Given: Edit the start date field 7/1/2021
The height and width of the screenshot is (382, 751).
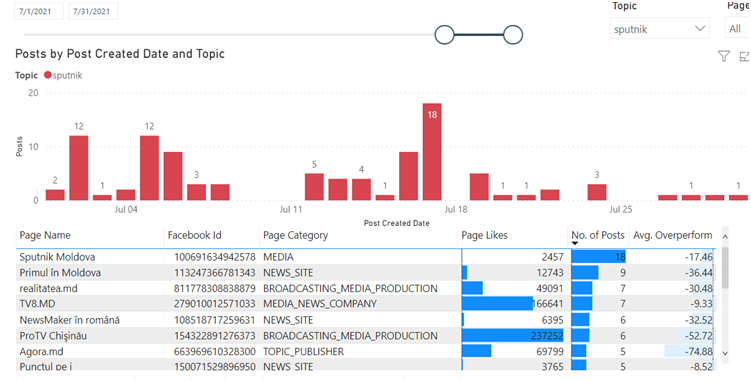Looking at the screenshot, I should tap(38, 11).
